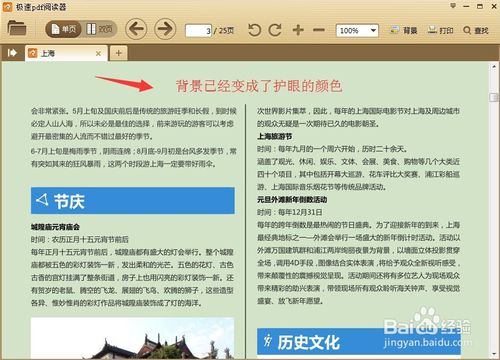Rotate page clockwise

coord(275,30)
